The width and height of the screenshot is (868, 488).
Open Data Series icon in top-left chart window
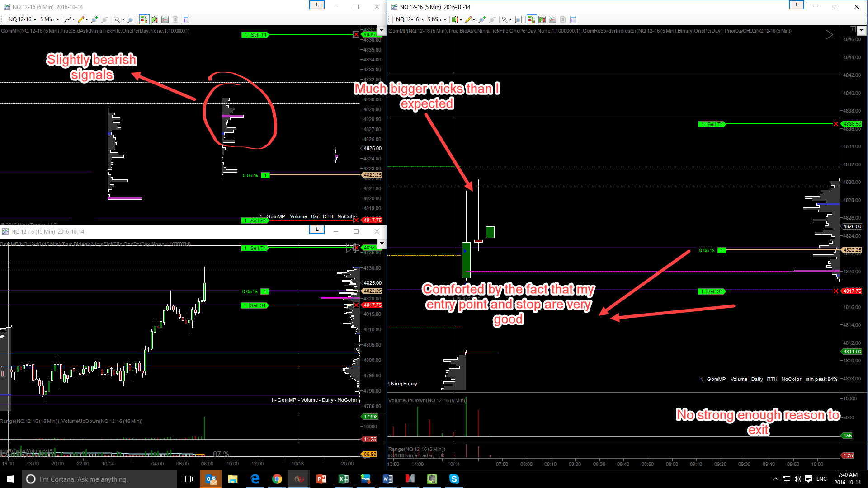pos(155,19)
